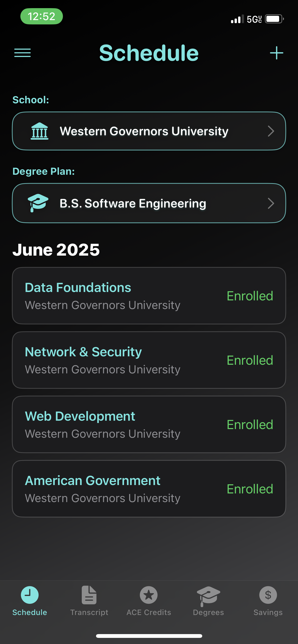Screen dimensions: 298x644
Task: Tap the green time indicator in status bar
Action: [42, 16]
